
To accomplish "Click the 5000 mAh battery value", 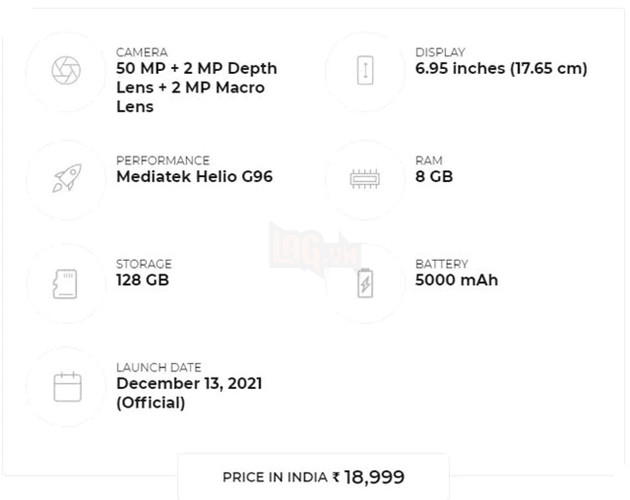I will coord(456,280).
